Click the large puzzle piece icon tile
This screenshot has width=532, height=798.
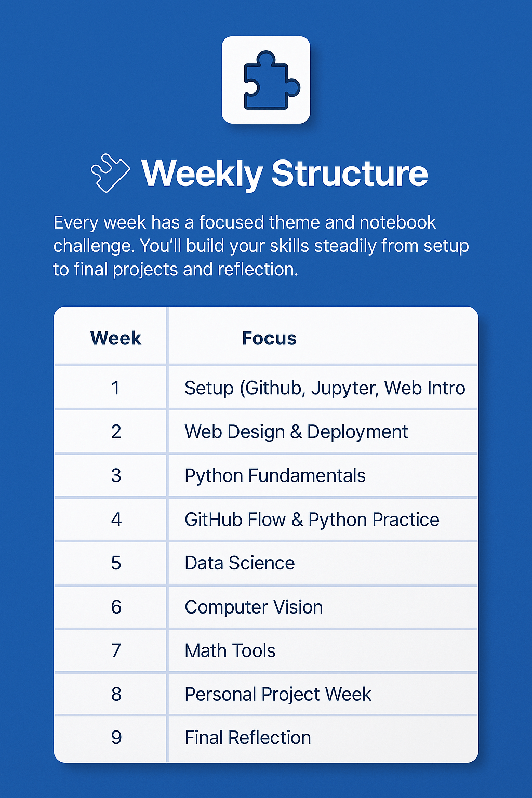click(x=266, y=80)
